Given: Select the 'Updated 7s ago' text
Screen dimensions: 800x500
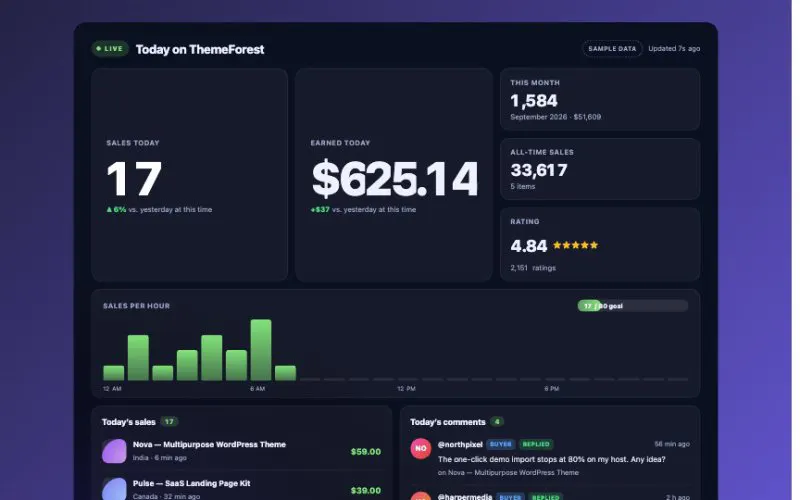Looking at the screenshot, I should pyautogui.click(x=674, y=49).
